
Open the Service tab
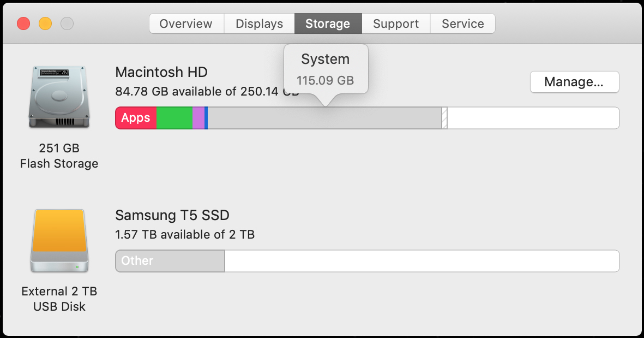pyautogui.click(x=462, y=24)
